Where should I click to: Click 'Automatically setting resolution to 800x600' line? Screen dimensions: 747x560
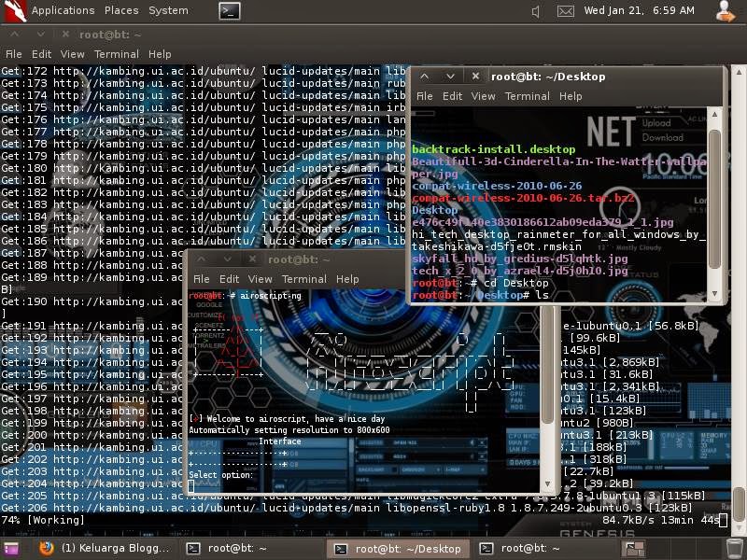coord(289,430)
